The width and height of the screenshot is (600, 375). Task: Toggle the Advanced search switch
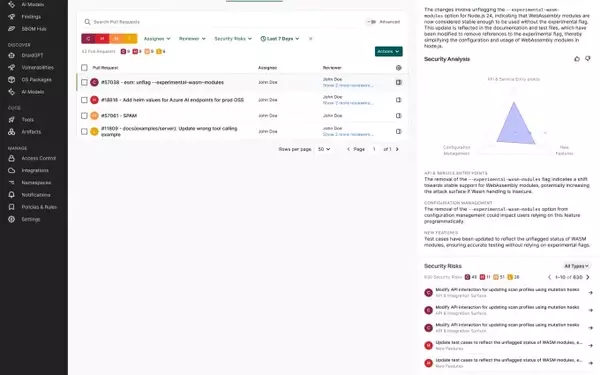[x=371, y=22]
